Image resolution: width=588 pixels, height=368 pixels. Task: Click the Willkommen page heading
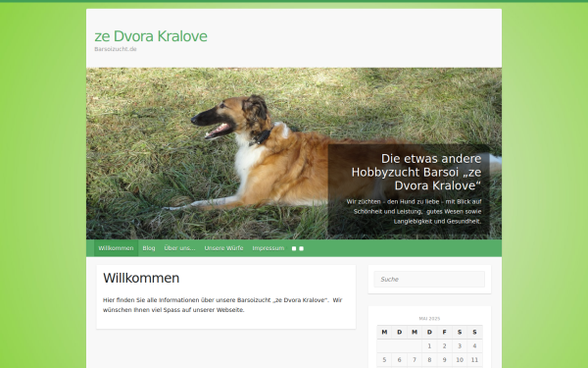141,279
